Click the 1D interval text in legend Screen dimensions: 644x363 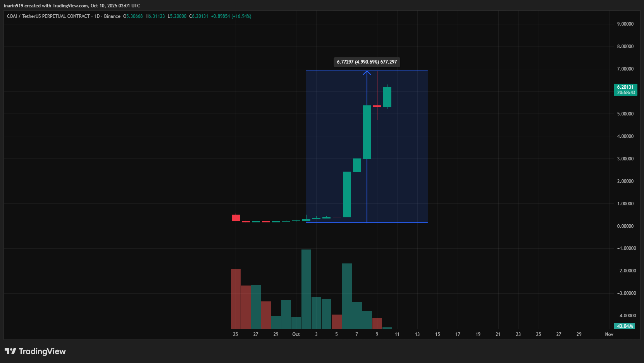click(97, 16)
